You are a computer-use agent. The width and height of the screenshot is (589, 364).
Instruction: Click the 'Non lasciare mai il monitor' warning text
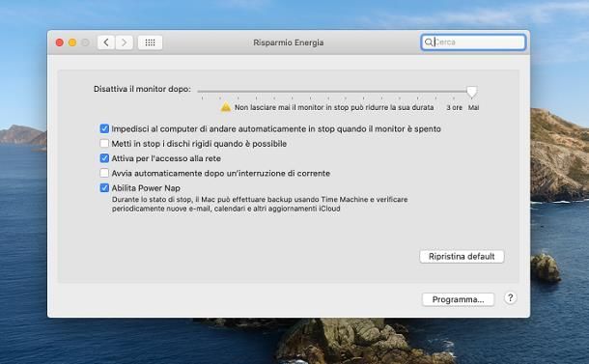click(334, 107)
